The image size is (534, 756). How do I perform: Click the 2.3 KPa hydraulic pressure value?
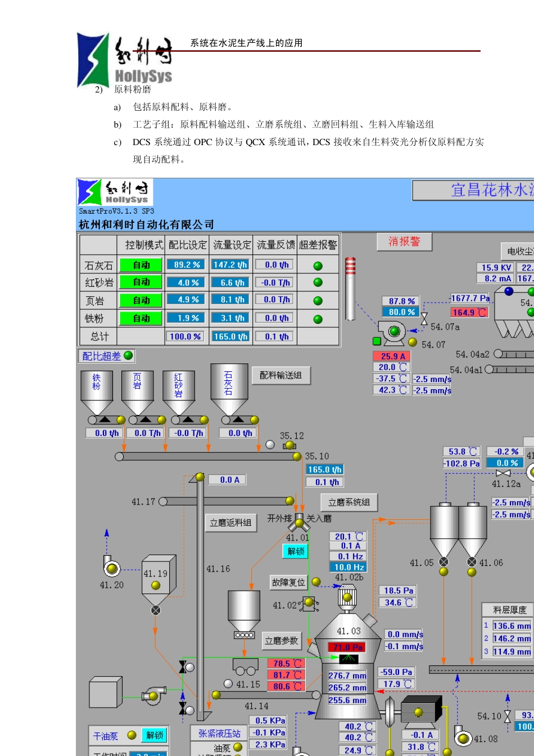pyautogui.click(x=268, y=744)
